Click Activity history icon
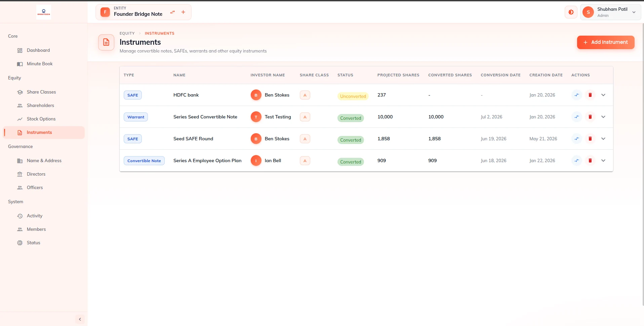Screen dimensions: 644x326 [20, 216]
